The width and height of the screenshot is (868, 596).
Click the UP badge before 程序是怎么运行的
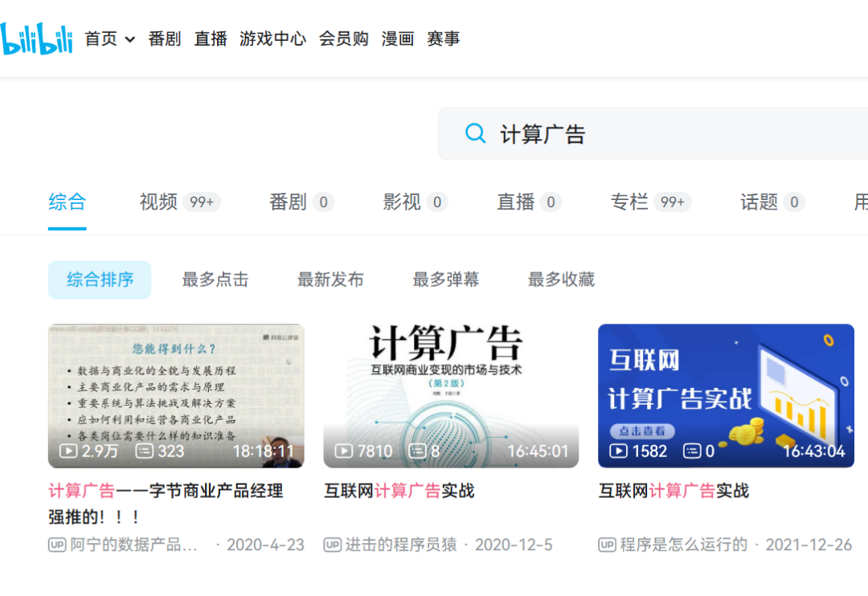point(608,545)
